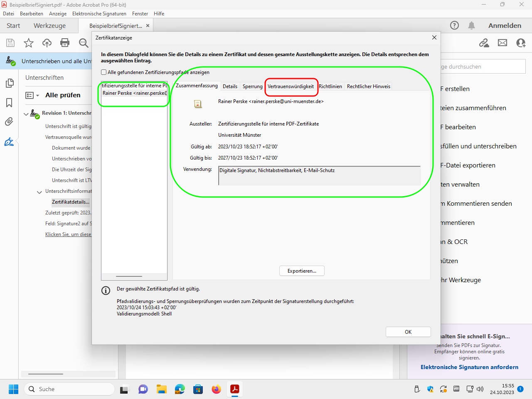Select Rainer Perske certificate in path list
The width and height of the screenshot is (532, 399).
tap(134, 93)
